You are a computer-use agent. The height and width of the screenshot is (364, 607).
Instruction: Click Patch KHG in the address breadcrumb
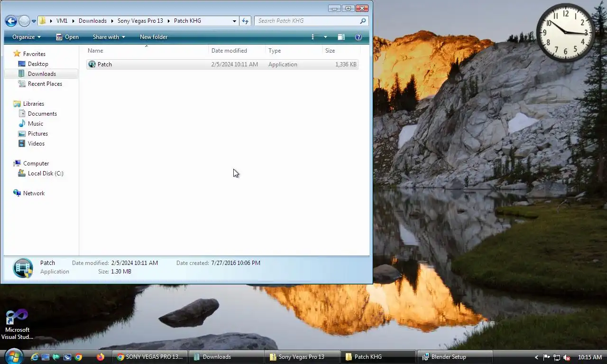[x=187, y=21]
